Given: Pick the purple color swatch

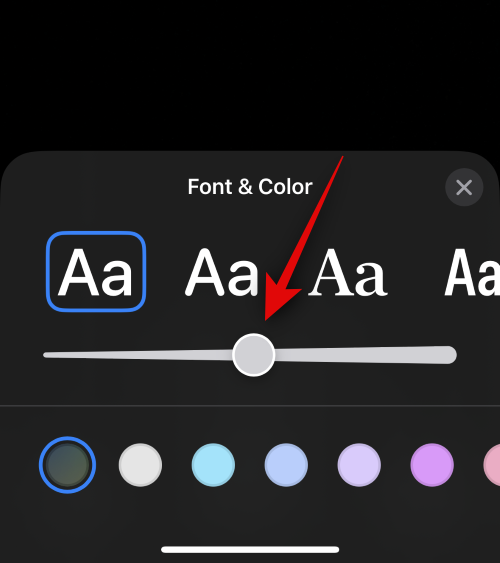Looking at the screenshot, I should (432, 465).
